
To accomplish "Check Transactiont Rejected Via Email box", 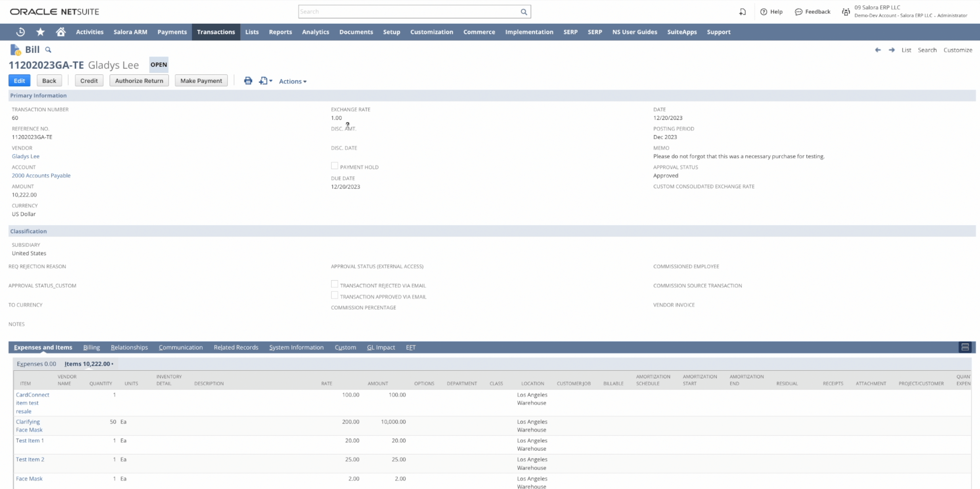I will point(335,284).
